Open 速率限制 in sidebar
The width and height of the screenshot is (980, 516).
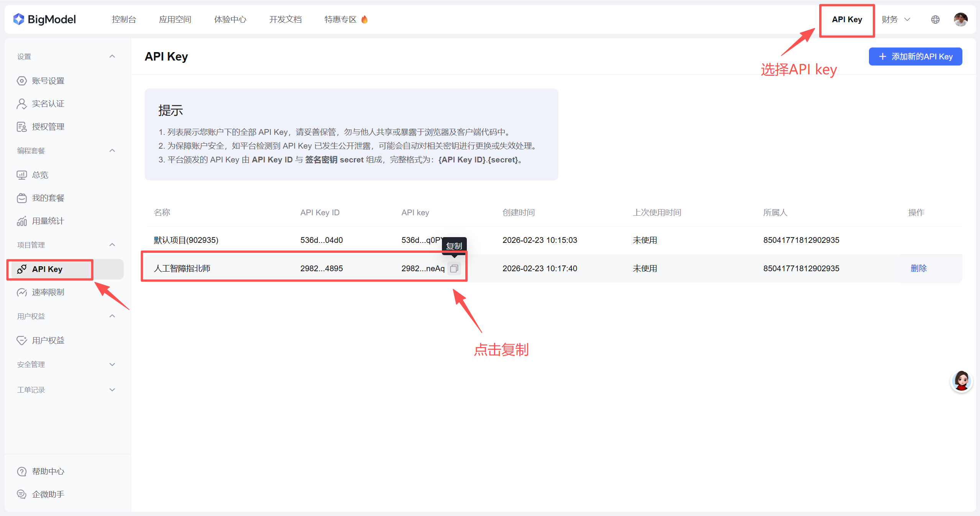[x=48, y=292]
